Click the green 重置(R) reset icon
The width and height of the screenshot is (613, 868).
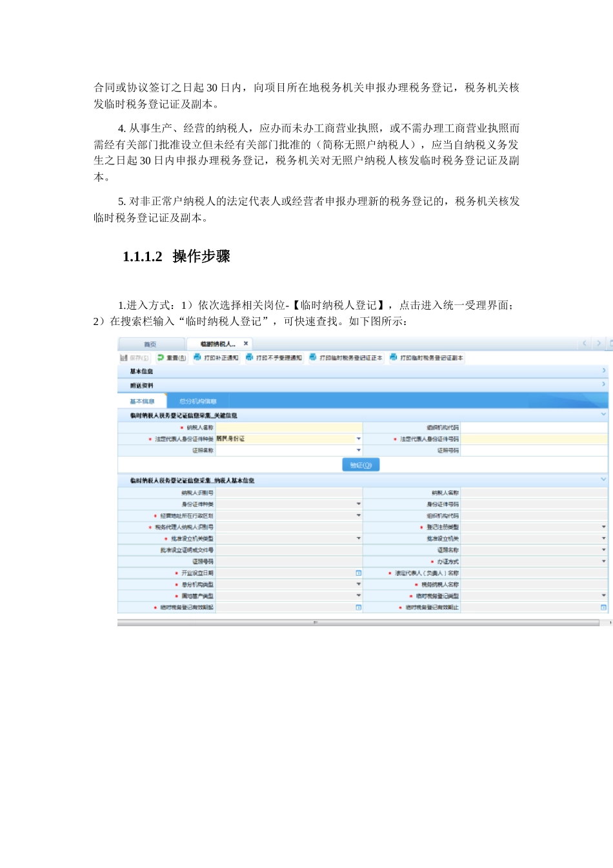(x=161, y=357)
